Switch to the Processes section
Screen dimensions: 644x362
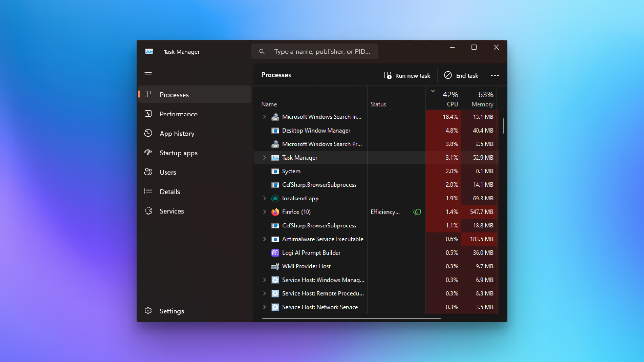coord(174,94)
